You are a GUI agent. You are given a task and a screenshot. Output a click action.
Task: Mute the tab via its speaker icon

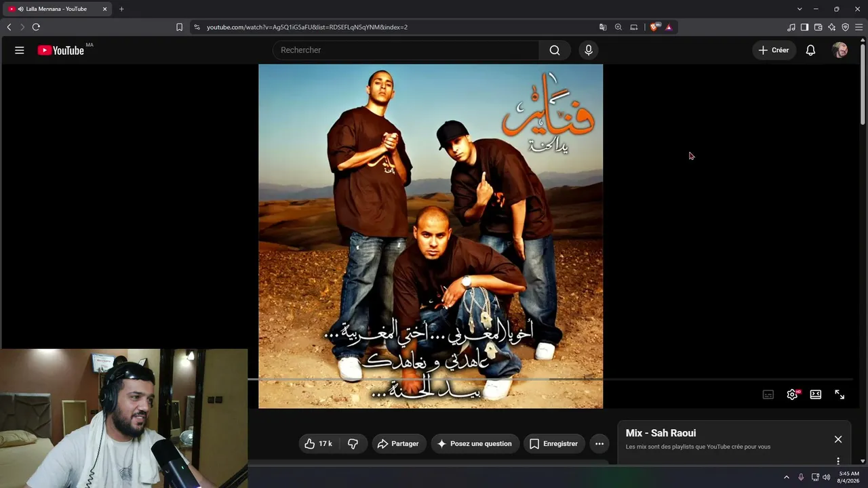coord(21,9)
